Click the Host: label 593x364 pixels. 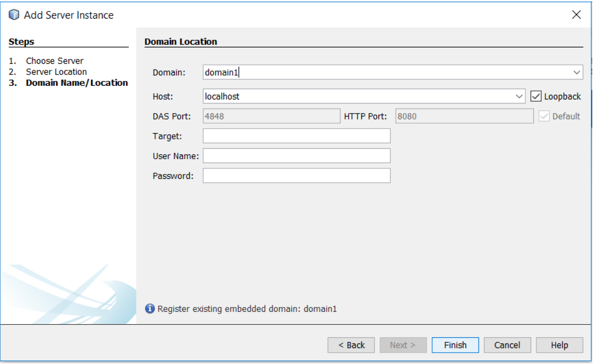(163, 97)
